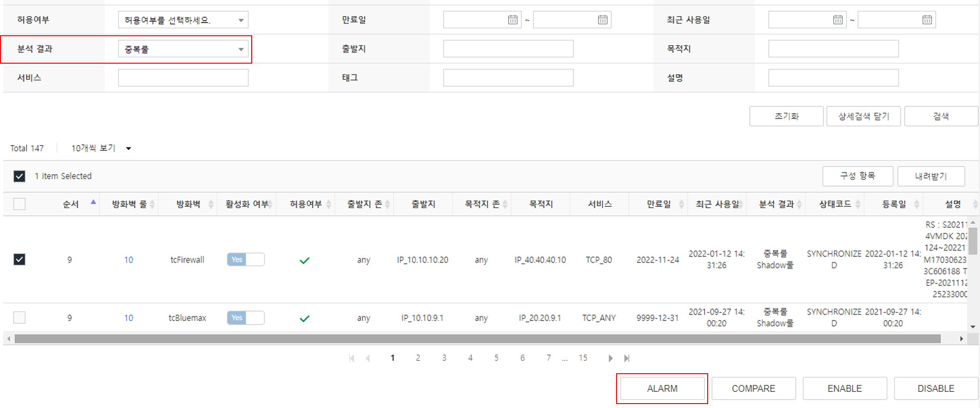This screenshot has width=980, height=408.
Task: Click the horizontal table scrollbar
Action: point(478,339)
